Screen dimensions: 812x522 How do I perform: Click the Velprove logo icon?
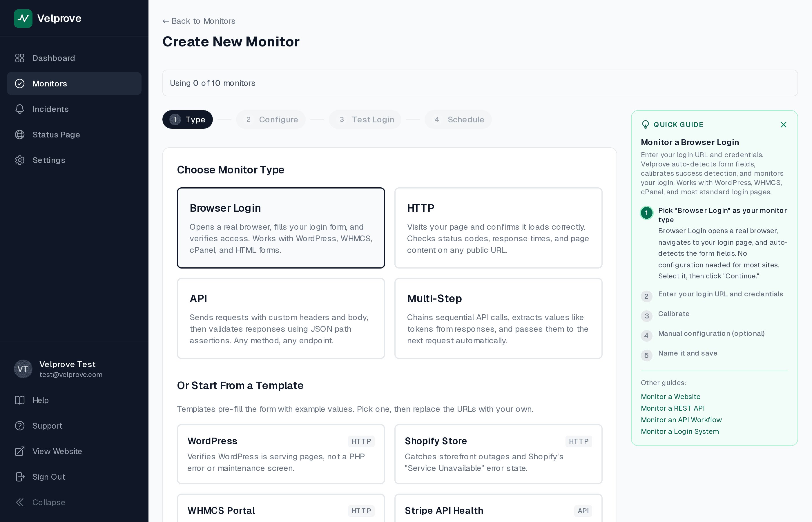23,18
